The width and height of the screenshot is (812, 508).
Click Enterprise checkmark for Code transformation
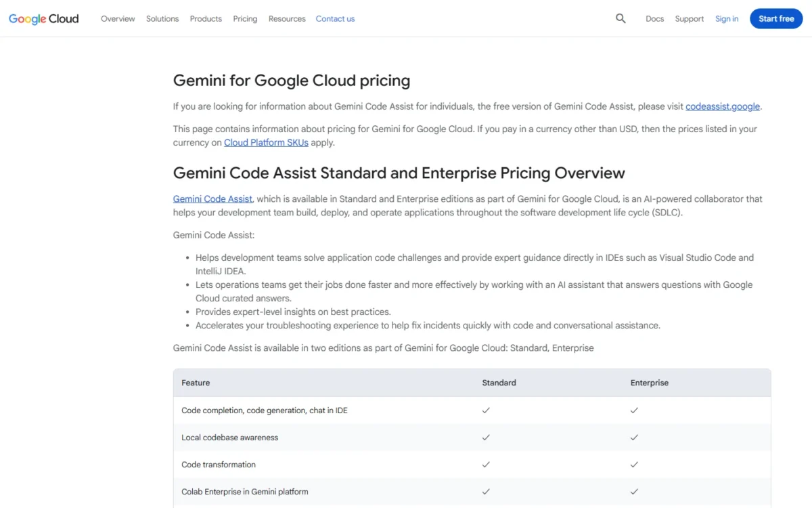(x=634, y=465)
